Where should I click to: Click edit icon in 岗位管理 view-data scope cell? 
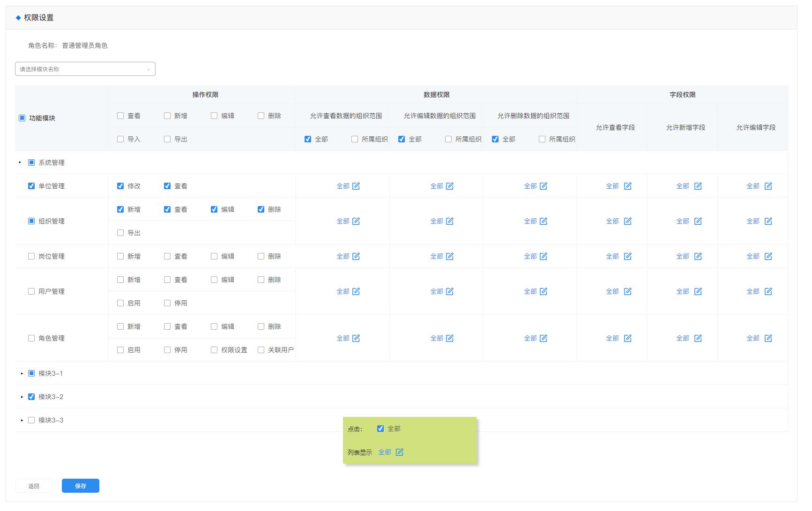tap(356, 256)
